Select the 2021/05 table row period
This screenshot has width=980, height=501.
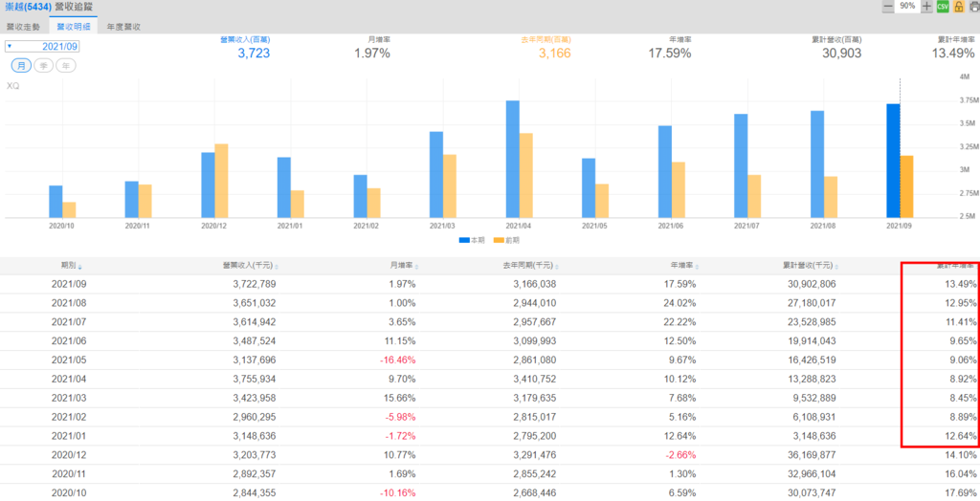click(x=69, y=359)
